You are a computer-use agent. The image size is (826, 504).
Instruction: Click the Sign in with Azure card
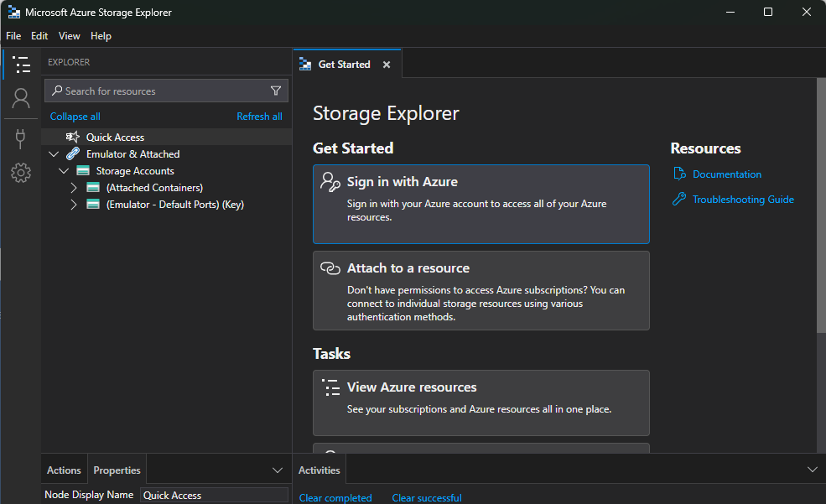coord(481,204)
